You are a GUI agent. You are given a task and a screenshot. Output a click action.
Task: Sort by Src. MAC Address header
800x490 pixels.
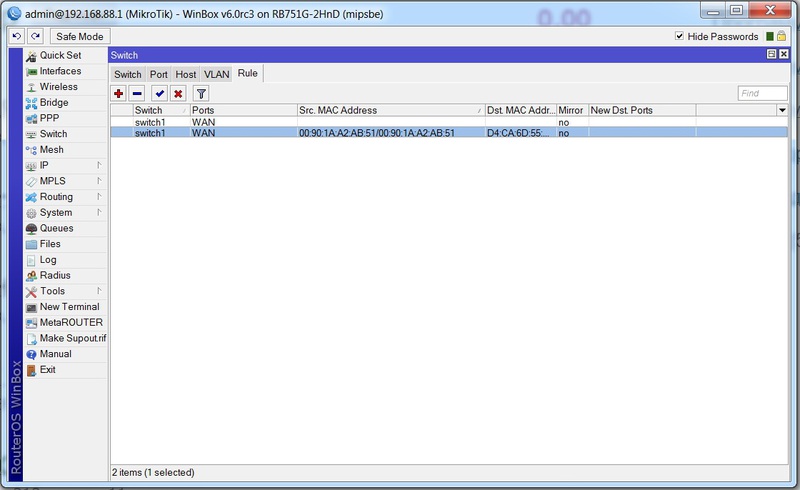pos(391,110)
